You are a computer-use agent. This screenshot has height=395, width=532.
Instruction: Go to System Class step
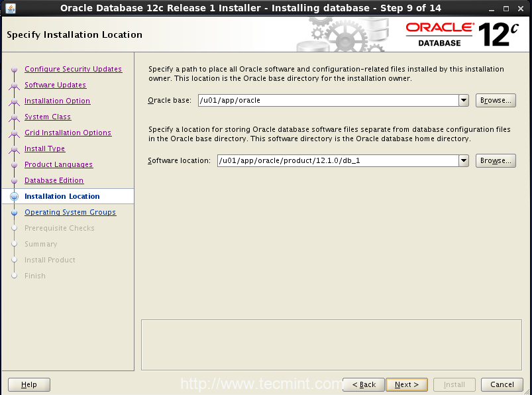[x=48, y=117]
